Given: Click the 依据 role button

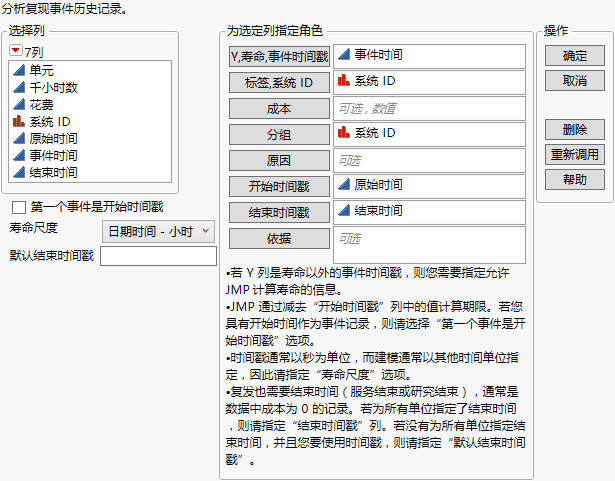Looking at the screenshot, I should point(279,239).
